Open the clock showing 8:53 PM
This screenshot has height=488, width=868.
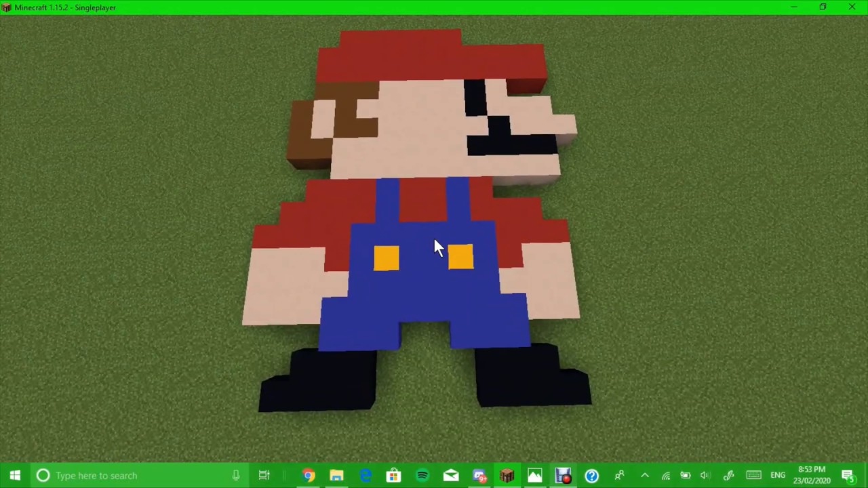812,475
